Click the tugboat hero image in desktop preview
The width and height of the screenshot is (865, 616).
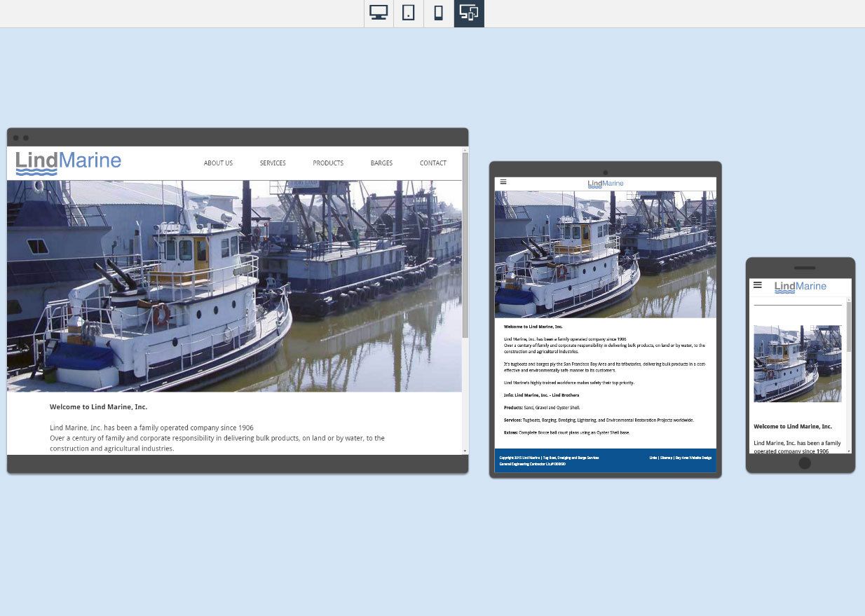coord(234,286)
